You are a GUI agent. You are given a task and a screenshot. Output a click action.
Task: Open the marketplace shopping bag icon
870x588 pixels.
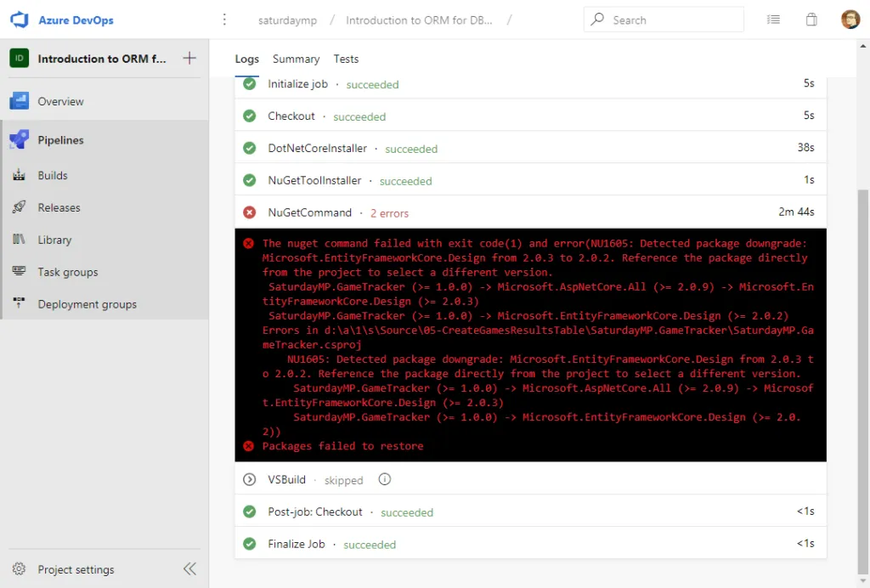(x=811, y=20)
